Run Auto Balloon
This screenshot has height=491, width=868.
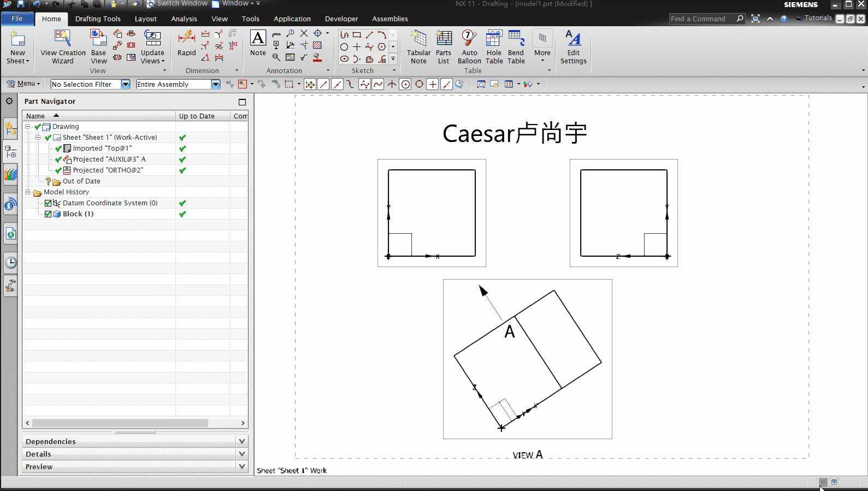pos(469,47)
